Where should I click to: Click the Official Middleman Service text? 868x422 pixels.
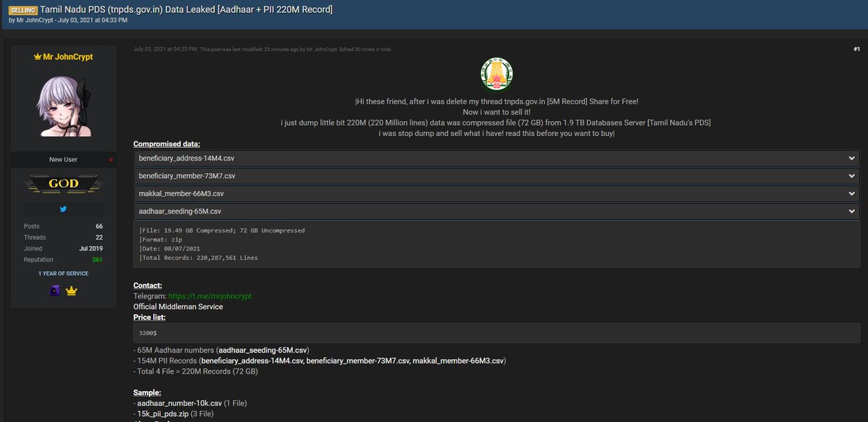pos(178,307)
